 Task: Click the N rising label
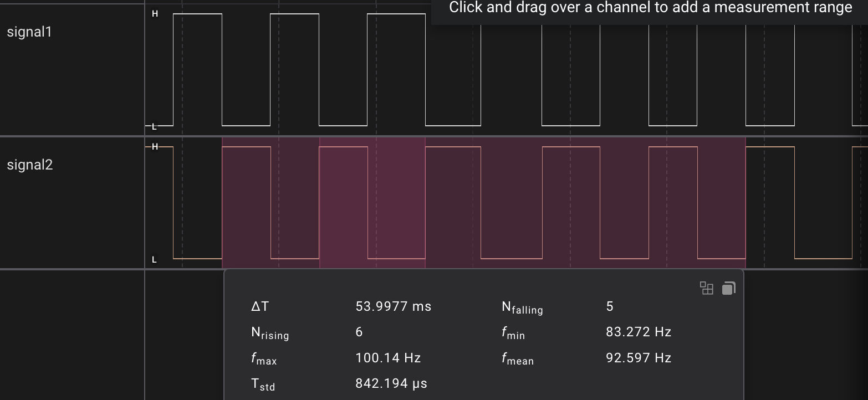click(270, 333)
